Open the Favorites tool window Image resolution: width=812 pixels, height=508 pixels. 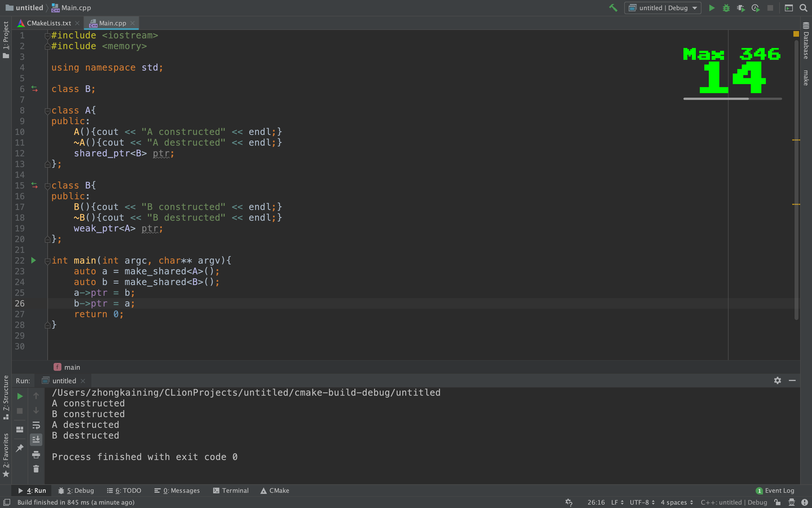point(6,455)
